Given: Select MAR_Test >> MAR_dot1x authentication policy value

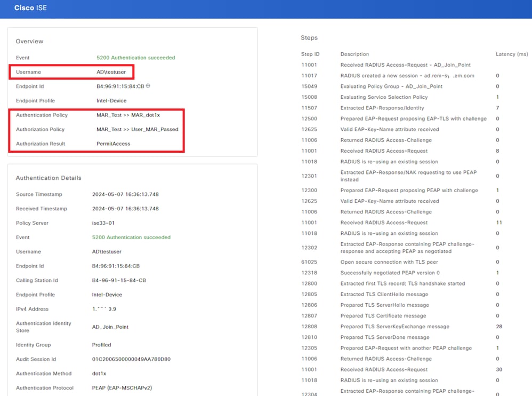Looking at the screenshot, I should [128, 115].
